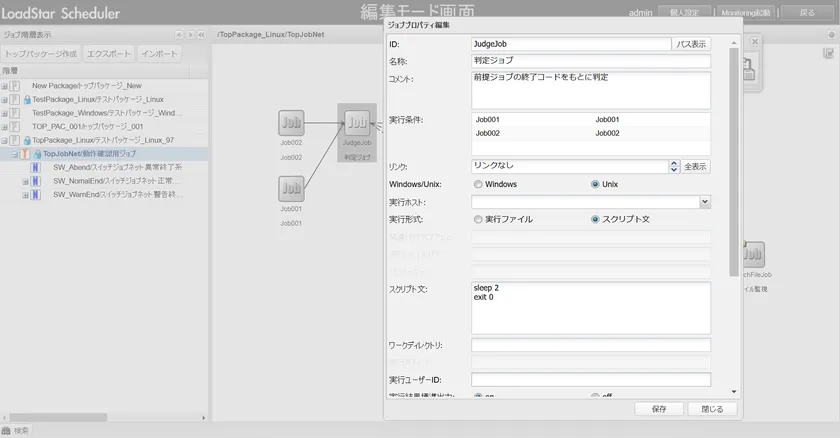This screenshot has width=840, height=438.
Task: Click the パス表示 button next to ID
Action: [x=691, y=44]
